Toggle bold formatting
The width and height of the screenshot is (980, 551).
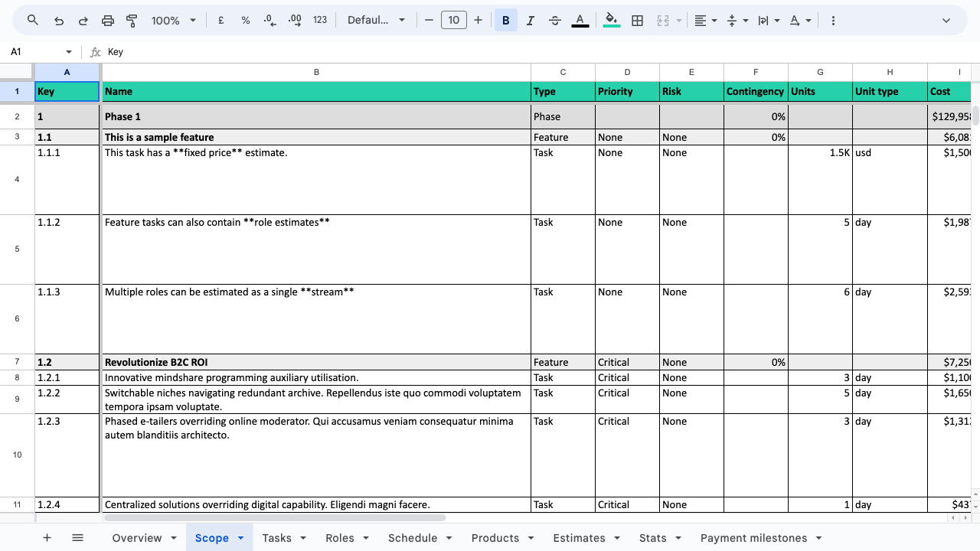pos(505,21)
